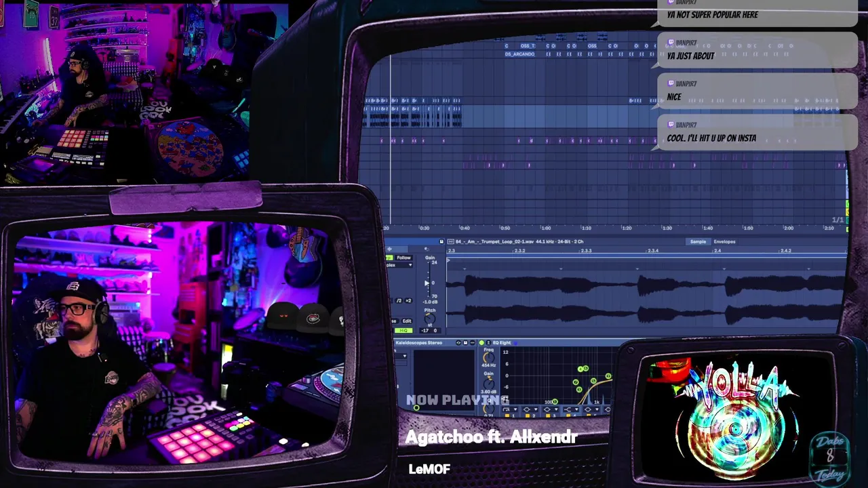The height and width of the screenshot is (488, 868).
Task: Click the hot-swap icon on Kaleidoscopes Stereo
Action: point(458,343)
